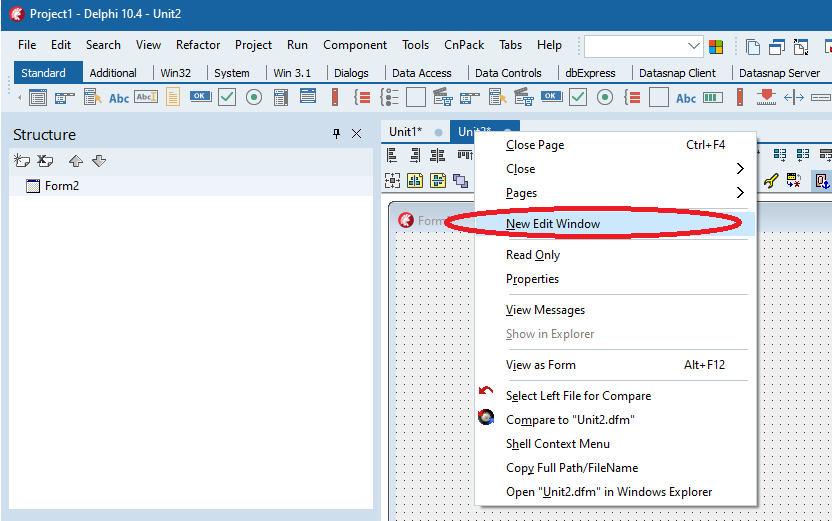Screen dimensions: 832x521
Task: Pick the track bar ruler component icon
Action: [x=766, y=98]
